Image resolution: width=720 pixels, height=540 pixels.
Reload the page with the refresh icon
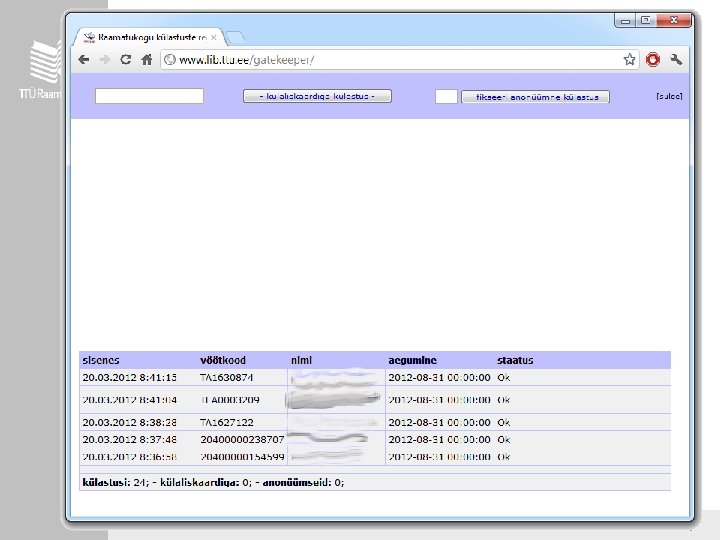click(x=125, y=60)
